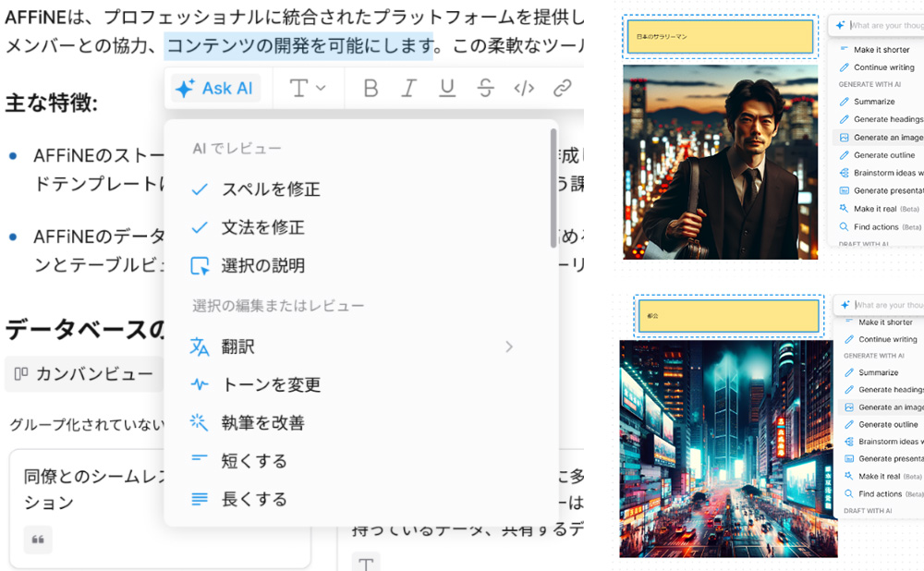
Task: Open the text style dropdown
Action: click(x=308, y=89)
